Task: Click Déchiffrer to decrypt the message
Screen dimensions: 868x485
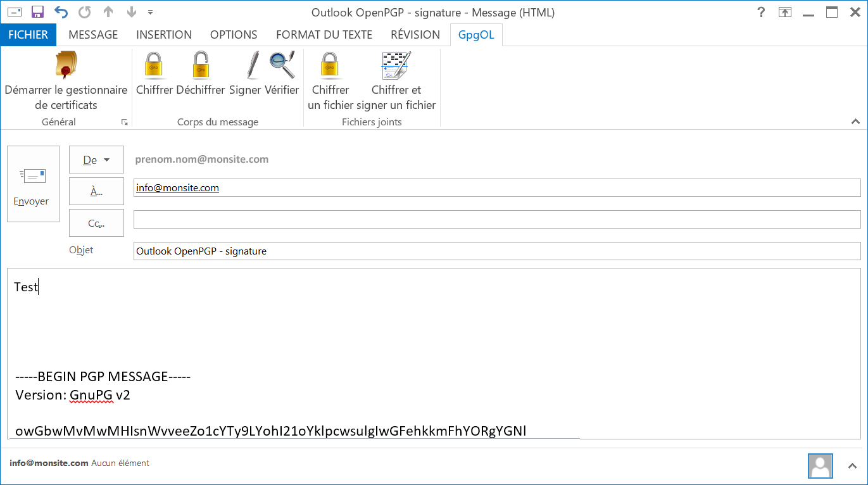Action: pos(201,73)
